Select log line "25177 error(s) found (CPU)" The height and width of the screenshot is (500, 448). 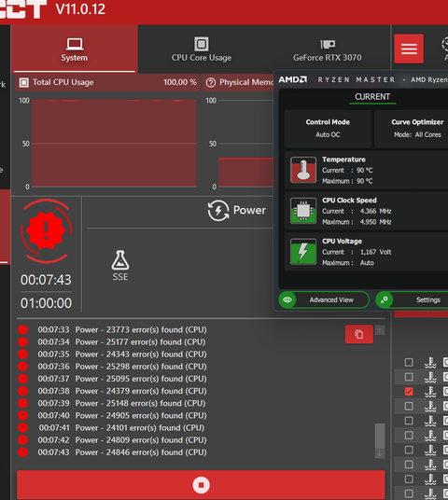coord(156,342)
